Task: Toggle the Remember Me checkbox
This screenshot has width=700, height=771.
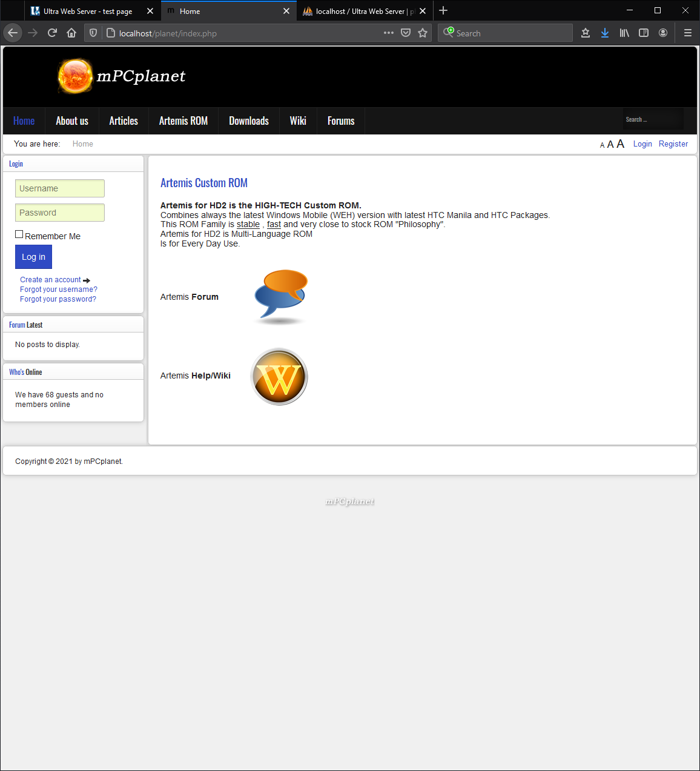Action: pos(19,234)
